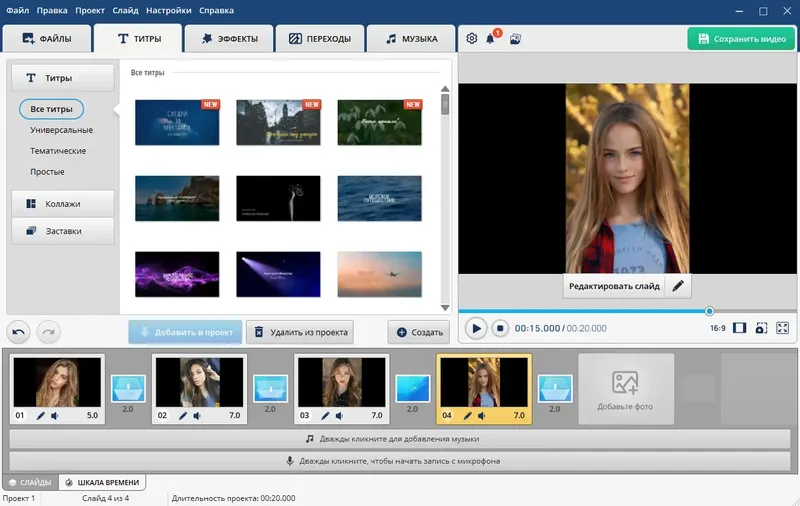This screenshot has height=506, width=800.
Task: Click pencil edit icon on slide 02
Action: coord(183,415)
